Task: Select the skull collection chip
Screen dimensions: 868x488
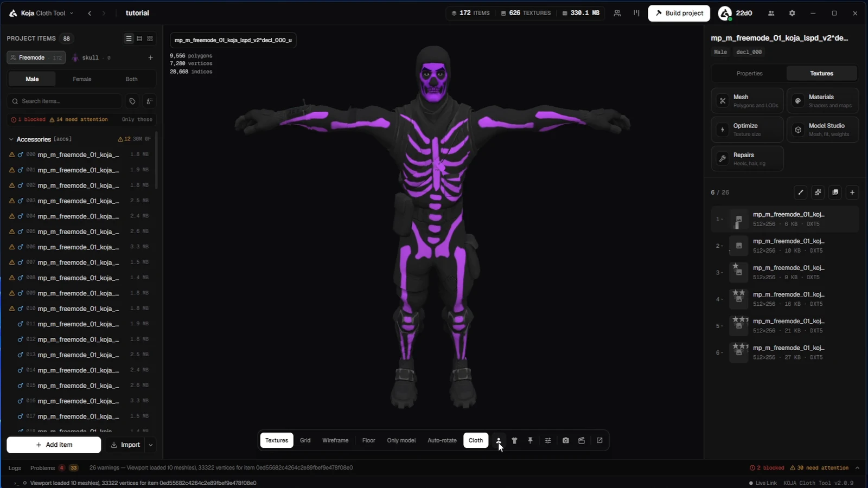Action: 91,57
